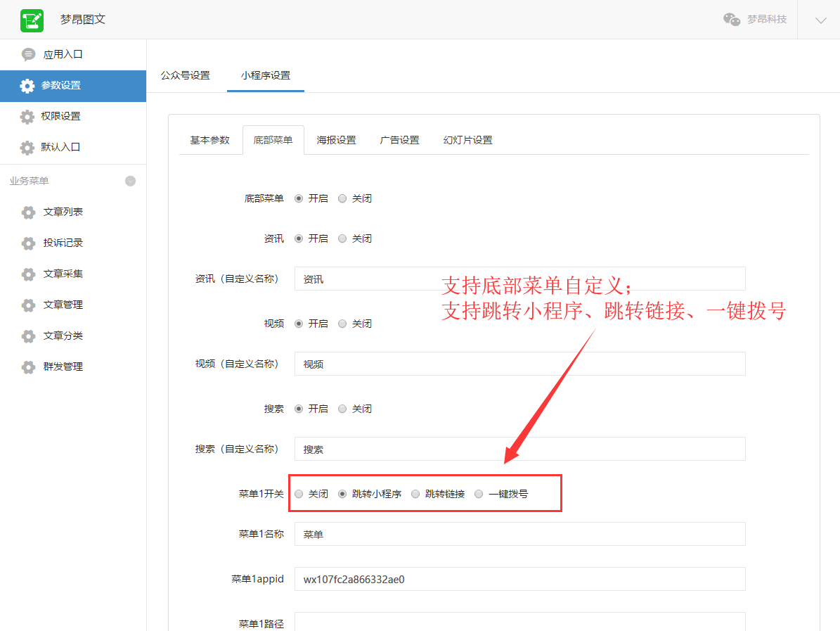Go to 文章分类 in the sidebar
840x631 pixels.
tap(73, 336)
